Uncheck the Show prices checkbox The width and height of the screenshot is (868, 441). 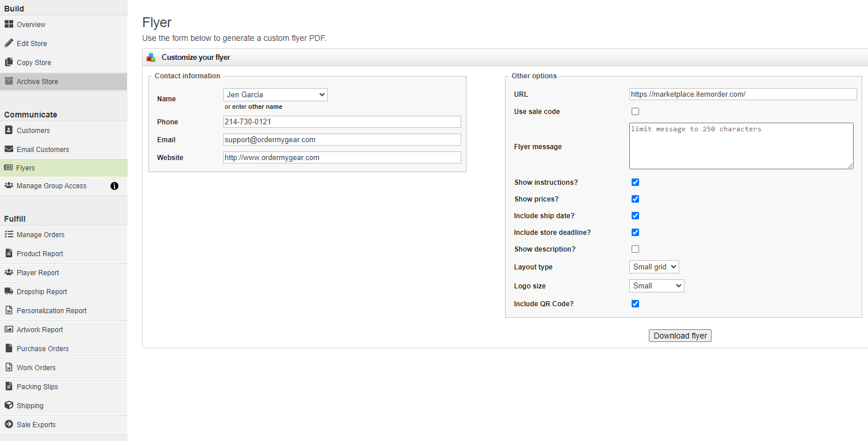coord(635,199)
